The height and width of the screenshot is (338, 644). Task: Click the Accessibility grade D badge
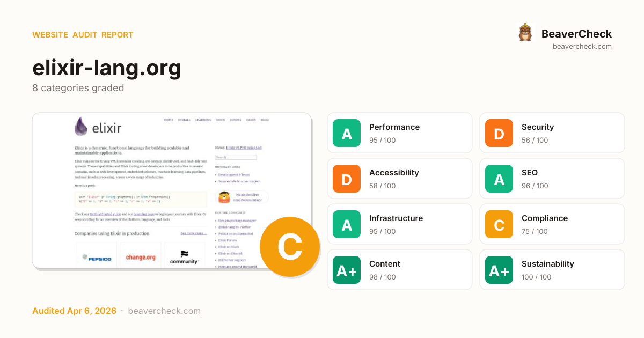[x=347, y=179]
